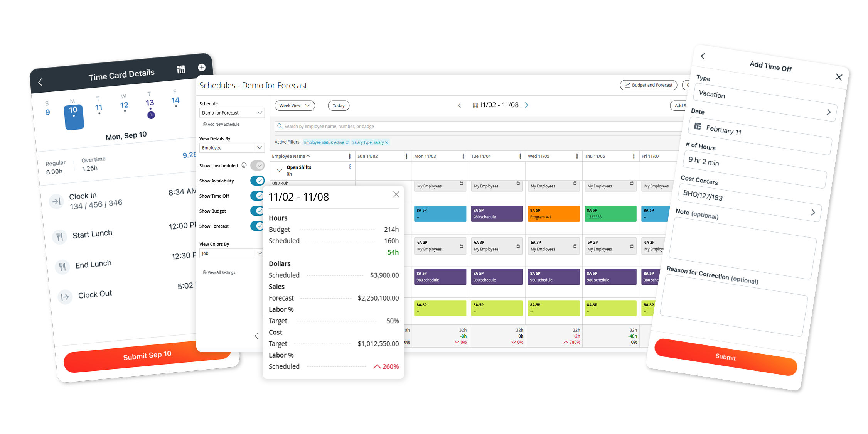Open the Demo for Forecast schedule dropdown
This screenshot has width=868, height=434.
232,113
